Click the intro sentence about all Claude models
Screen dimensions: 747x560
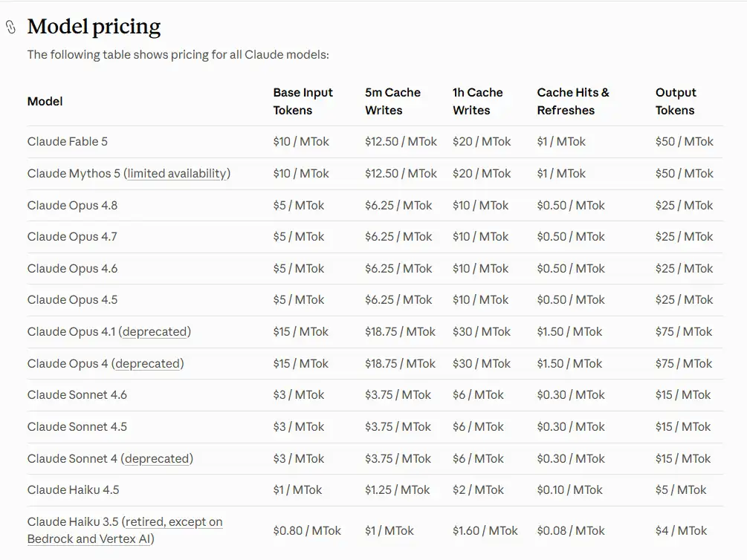click(x=178, y=55)
